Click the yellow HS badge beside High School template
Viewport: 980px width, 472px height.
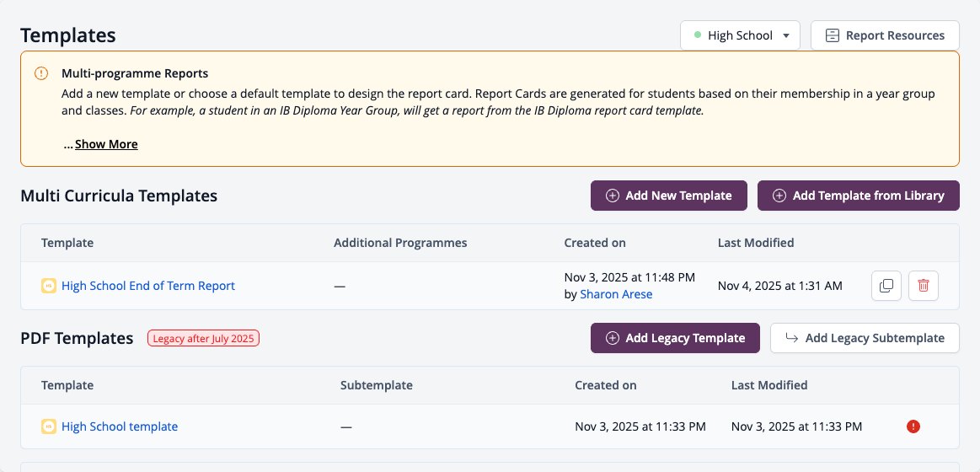(49, 426)
